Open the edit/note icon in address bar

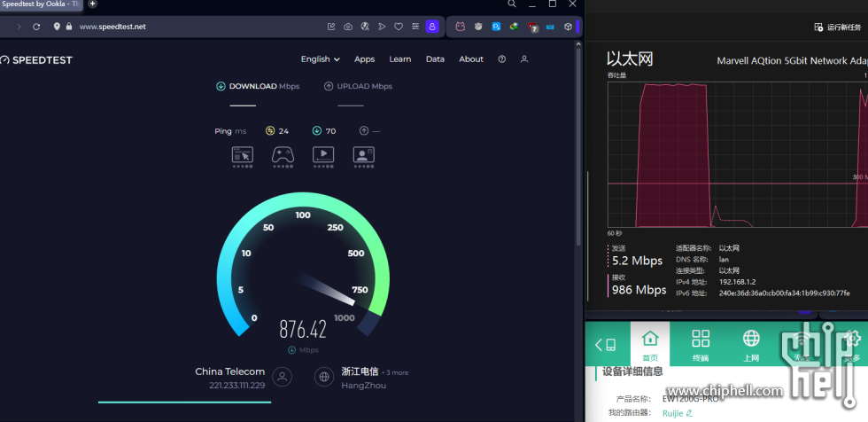coord(331,27)
